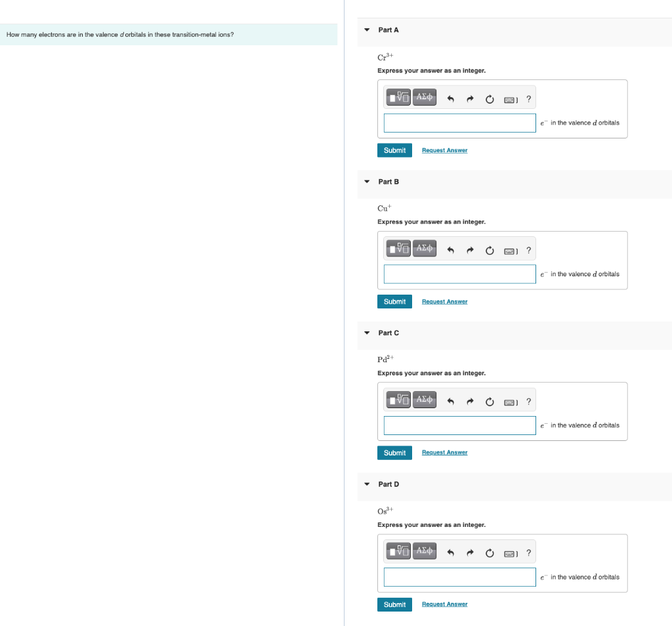
Task: Reset the Part C answer field
Action: (x=490, y=402)
